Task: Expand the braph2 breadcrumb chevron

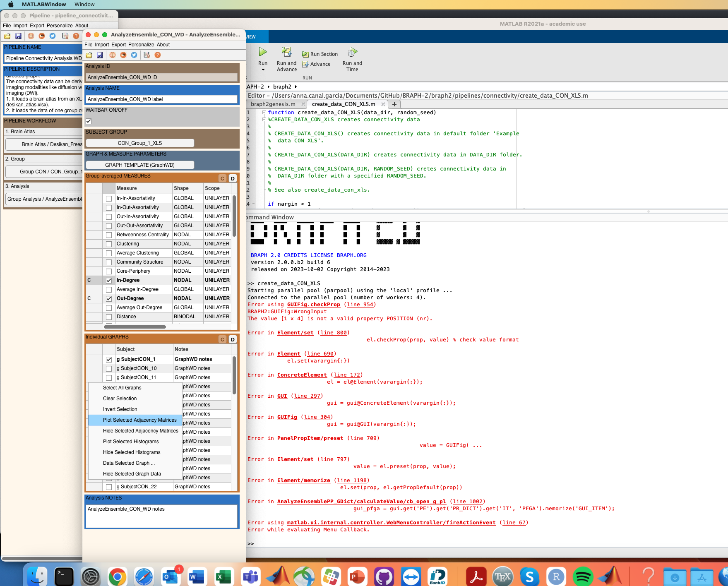Action: click(296, 87)
